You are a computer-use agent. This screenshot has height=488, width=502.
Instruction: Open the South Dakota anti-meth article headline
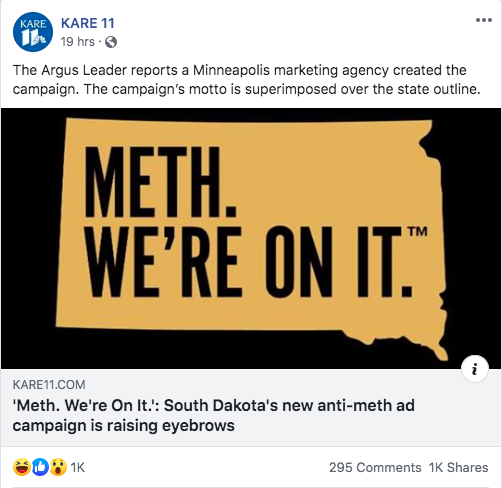coord(214,415)
